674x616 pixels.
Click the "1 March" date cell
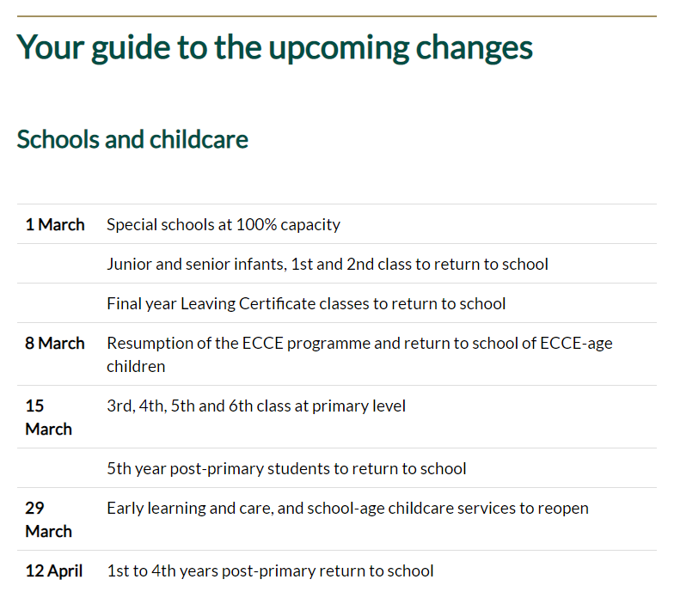click(55, 225)
